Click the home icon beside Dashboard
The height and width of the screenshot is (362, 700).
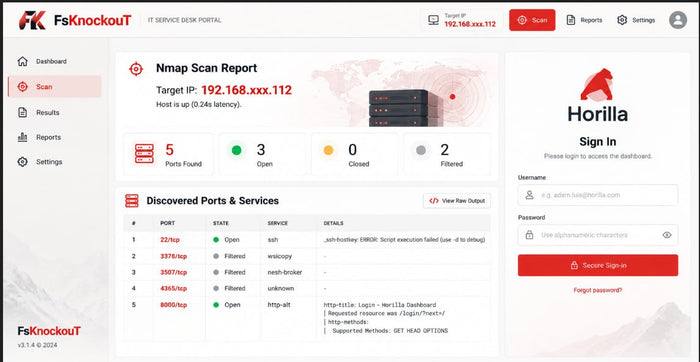[22, 62]
